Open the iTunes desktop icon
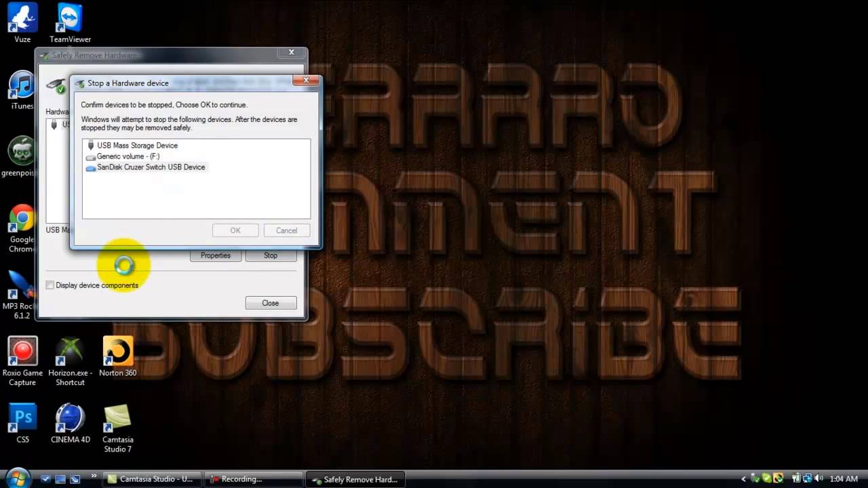The width and height of the screenshot is (868, 488). point(22,90)
